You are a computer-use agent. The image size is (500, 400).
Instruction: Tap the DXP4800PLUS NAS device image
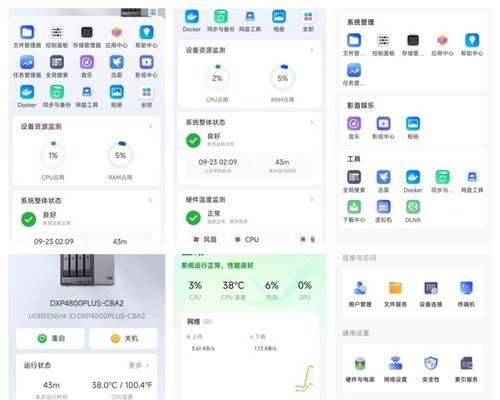point(87,270)
